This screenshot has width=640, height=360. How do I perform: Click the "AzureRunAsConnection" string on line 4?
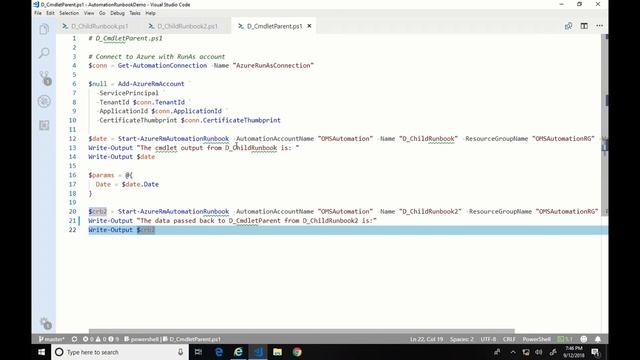[x=273, y=65]
